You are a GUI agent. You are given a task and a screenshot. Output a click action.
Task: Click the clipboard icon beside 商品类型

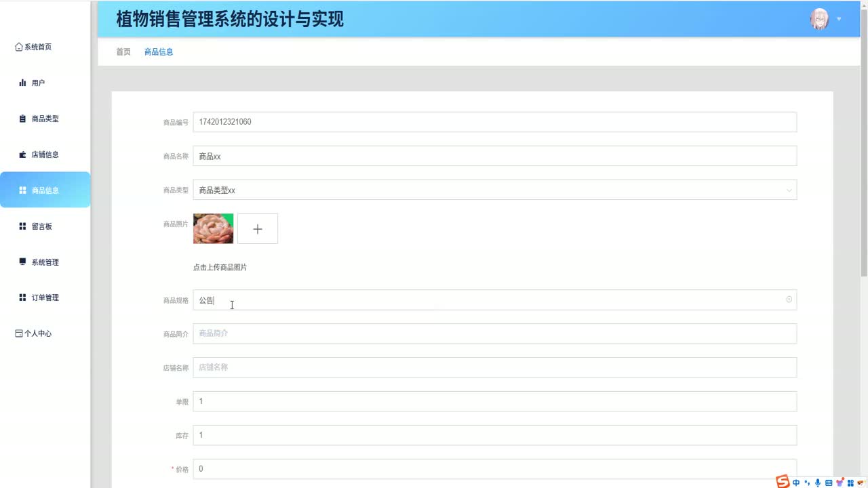tap(22, 119)
